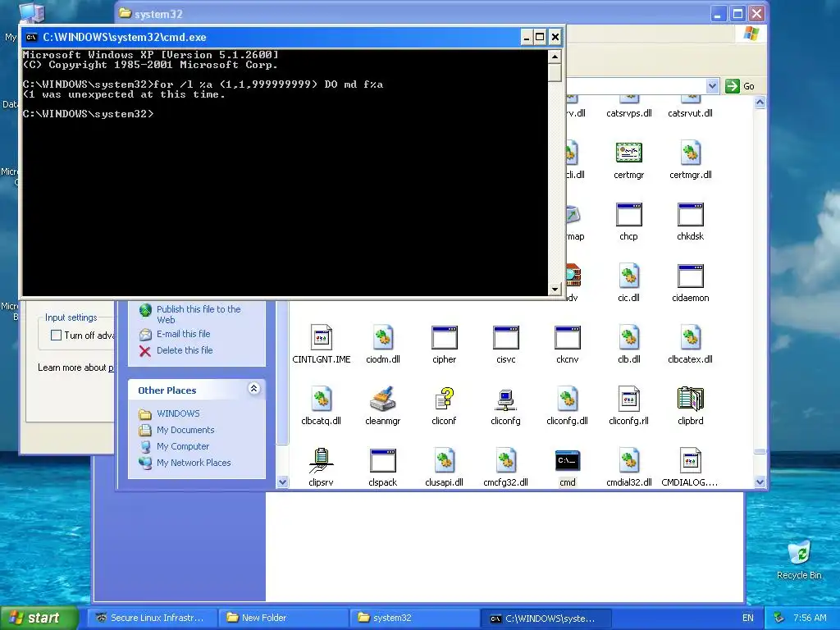Image resolution: width=840 pixels, height=630 pixels.
Task: Switch to system32 taskbar item
Action: pyautogui.click(x=414, y=618)
